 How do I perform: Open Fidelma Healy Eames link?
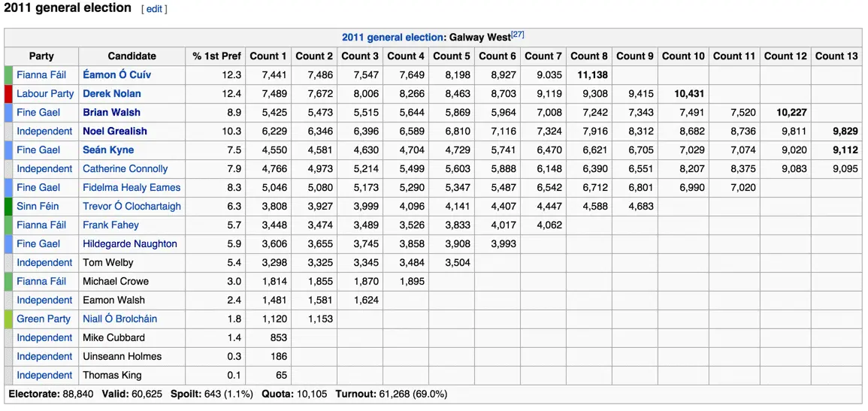tap(132, 188)
